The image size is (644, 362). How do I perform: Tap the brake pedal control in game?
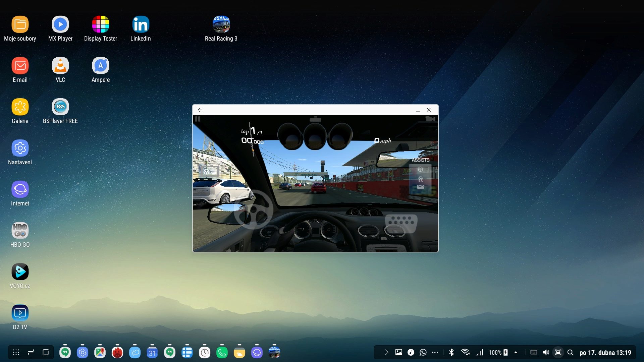pos(401,224)
